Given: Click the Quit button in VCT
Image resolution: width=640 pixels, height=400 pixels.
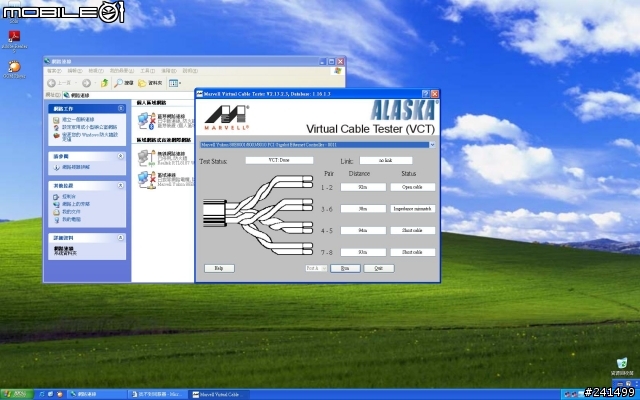Looking at the screenshot, I should 379,269.
